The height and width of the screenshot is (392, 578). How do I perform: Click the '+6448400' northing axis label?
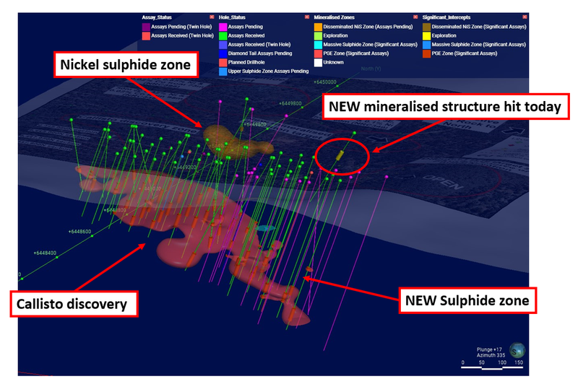point(45,253)
